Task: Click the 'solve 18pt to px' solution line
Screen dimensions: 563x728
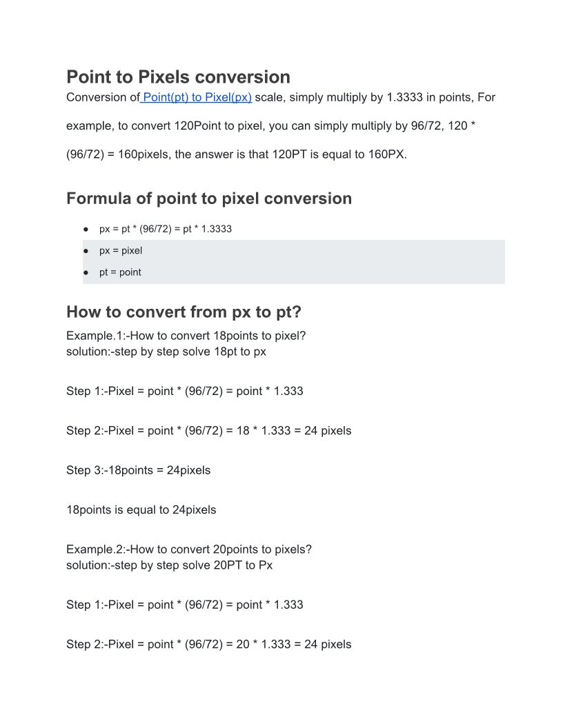Action: (166, 351)
